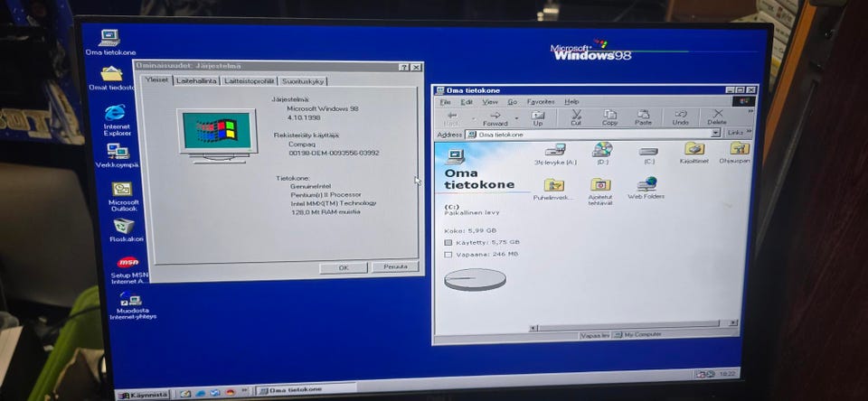Switch to the Laitteistoprofiilit tab
Image resolution: width=868 pixels, height=401 pixels.
pos(250,80)
